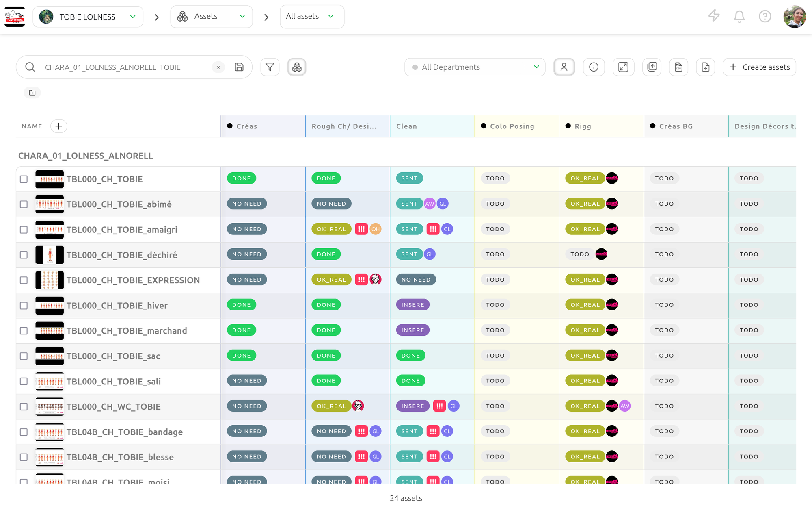Tick the TBL000_CH_WC_TOBIE checkbox
Viewport: 812px width, 508px height.
pyautogui.click(x=24, y=407)
